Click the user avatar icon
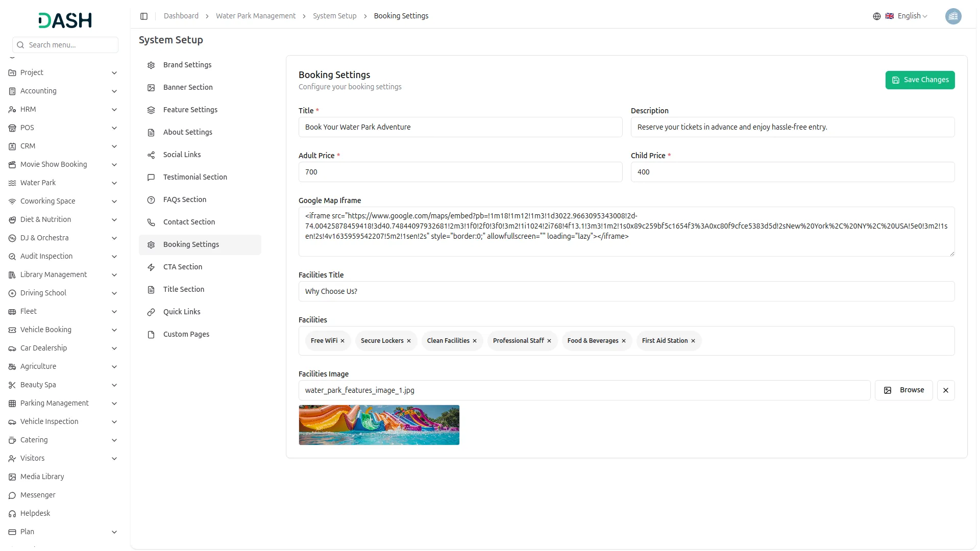 click(953, 16)
